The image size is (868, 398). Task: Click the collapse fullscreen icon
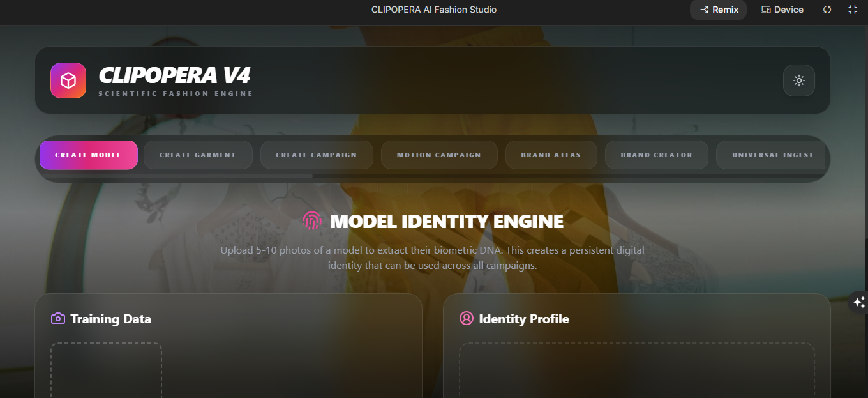coord(853,10)
